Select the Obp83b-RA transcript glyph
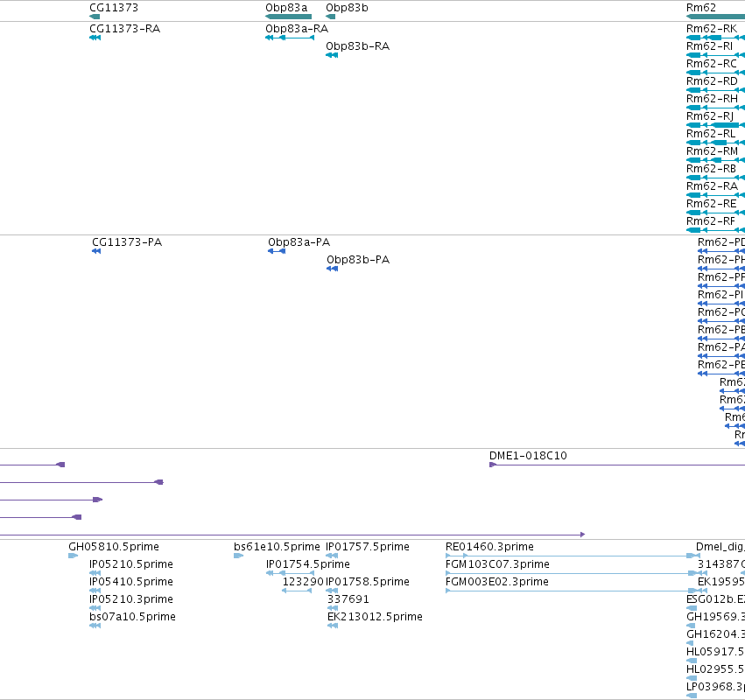Image resolution: width=745 pixels, height=700 pixels. [332, 55]
